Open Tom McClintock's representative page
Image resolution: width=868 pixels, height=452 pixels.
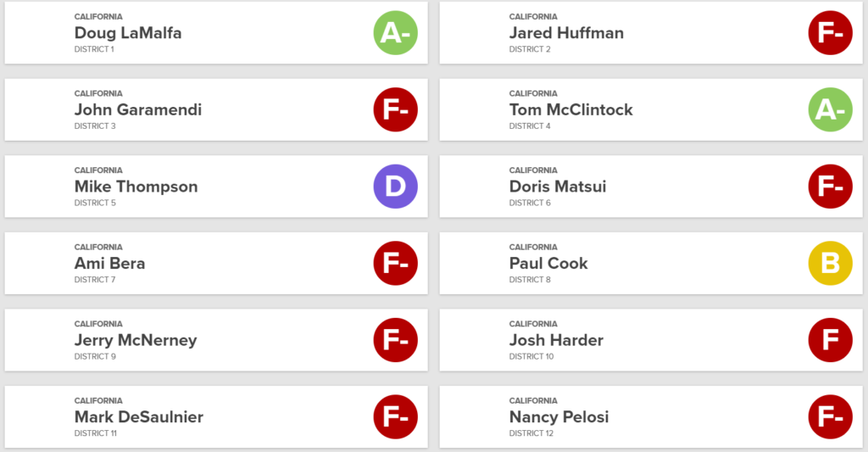[x=570, y=109]
